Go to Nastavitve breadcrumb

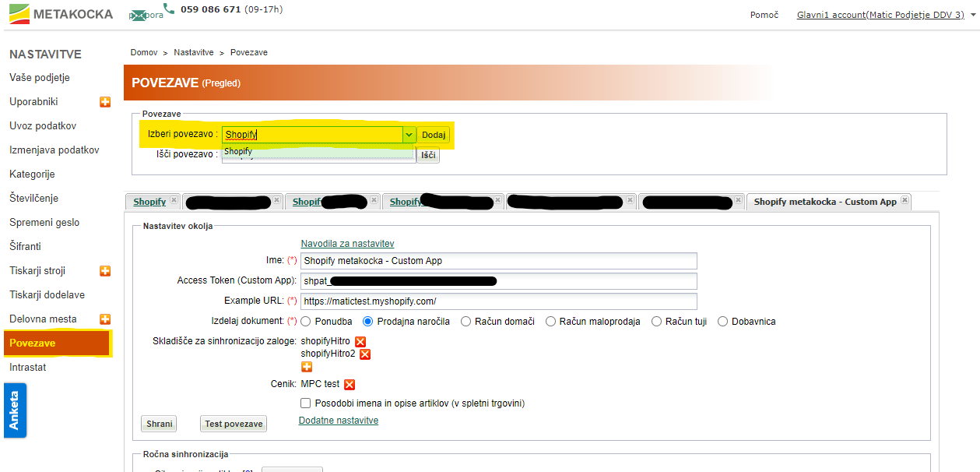click(x=194, y=52)
